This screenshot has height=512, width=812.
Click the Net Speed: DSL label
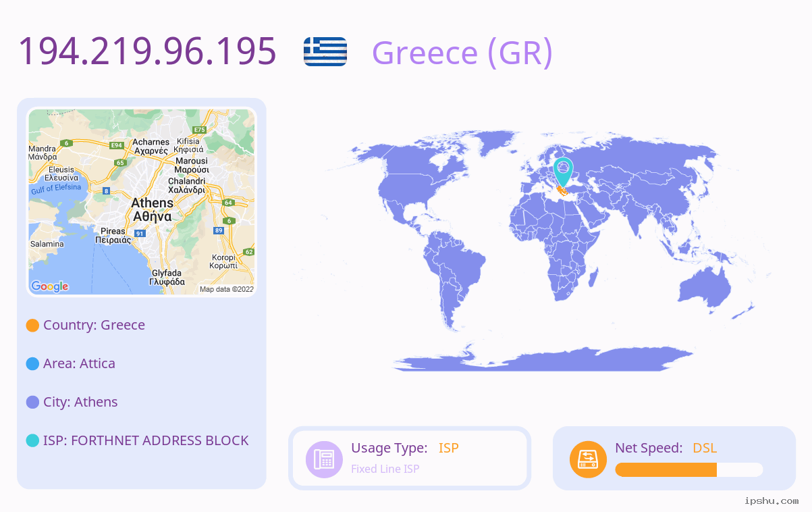666,448
